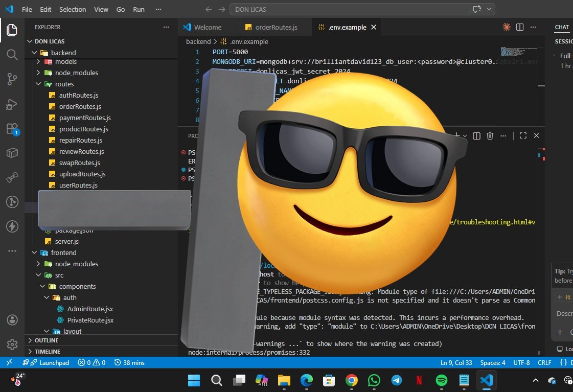Screen dimensions: 573x392
Task: Open the Thunder lightning bolt icon in activity bar
Action: click(12, 226)
